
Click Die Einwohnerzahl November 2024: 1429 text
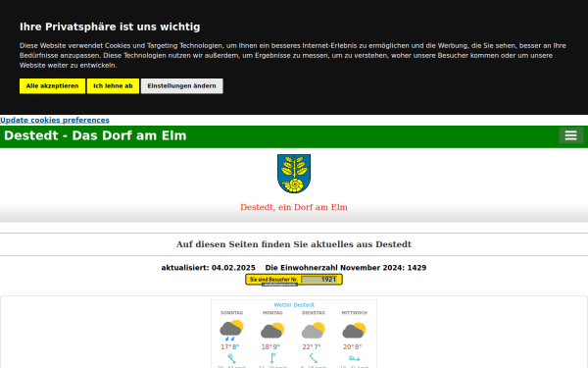pyautogui.click(x=346, y=268)
